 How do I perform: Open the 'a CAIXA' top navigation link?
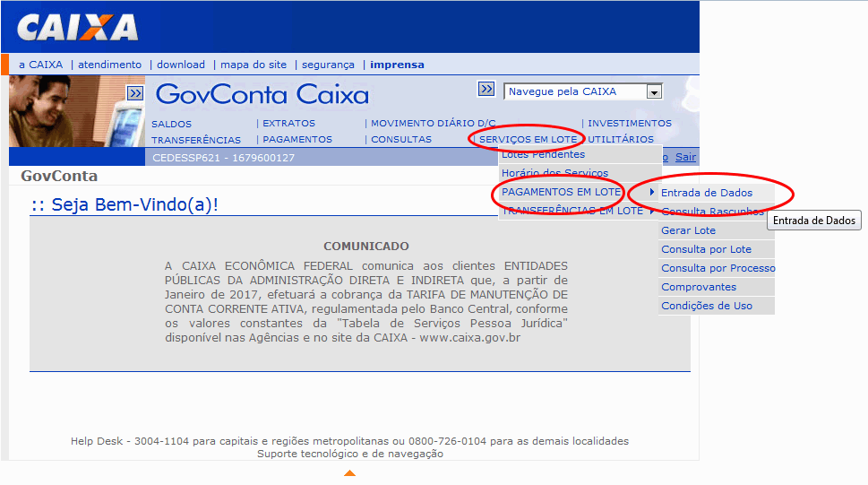click(x=41, y=65)
